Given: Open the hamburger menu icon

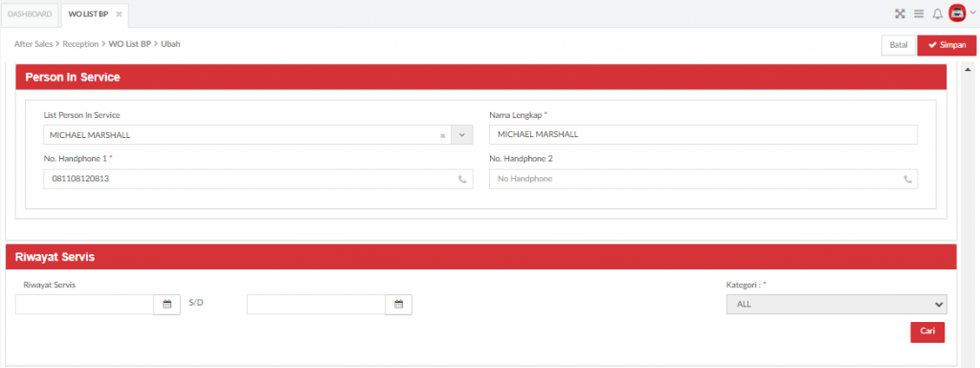Looking at the screenshot, I should [919, 13].
